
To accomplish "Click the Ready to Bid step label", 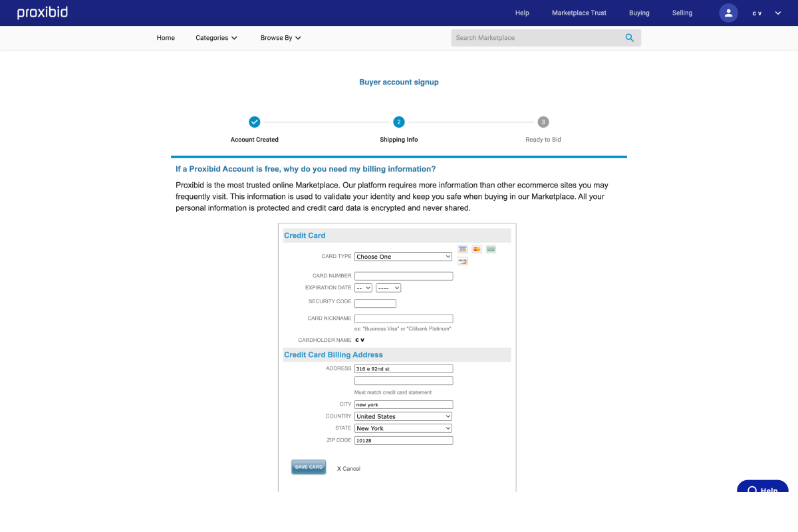I will [x=543, y=140].
